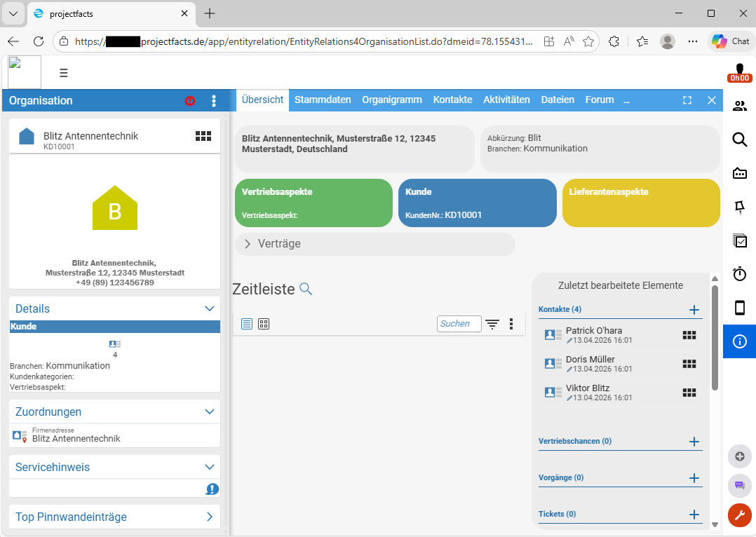Click the blue info icon in Servicehinweis

pos(212,489)
